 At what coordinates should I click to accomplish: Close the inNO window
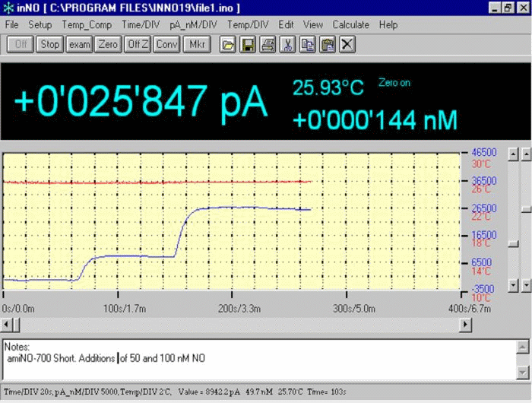coord(524,8)
